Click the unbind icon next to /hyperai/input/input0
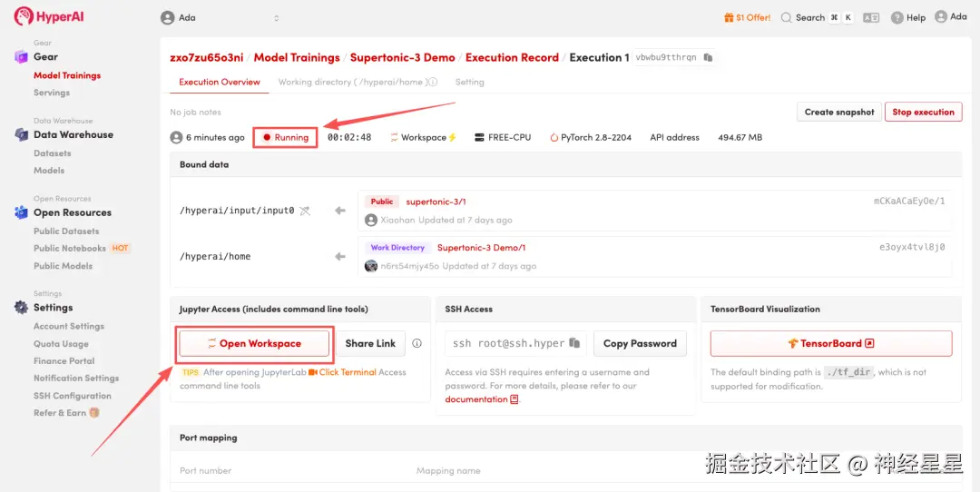The image size is (980, 492). (304, 211)
